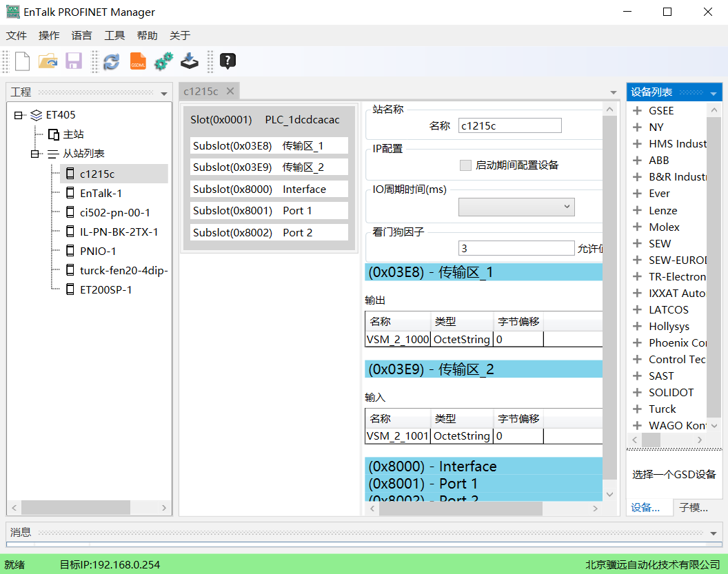Screen dimensions: 728x574
Task: Click the question mark help icon
Action: (x=228, y=61)
